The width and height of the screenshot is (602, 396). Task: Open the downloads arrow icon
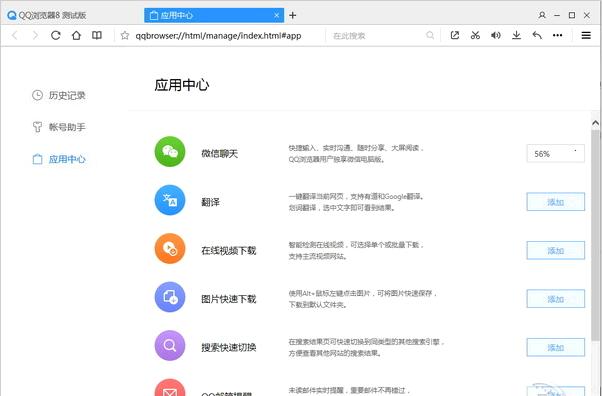click(x=516, y=36)
